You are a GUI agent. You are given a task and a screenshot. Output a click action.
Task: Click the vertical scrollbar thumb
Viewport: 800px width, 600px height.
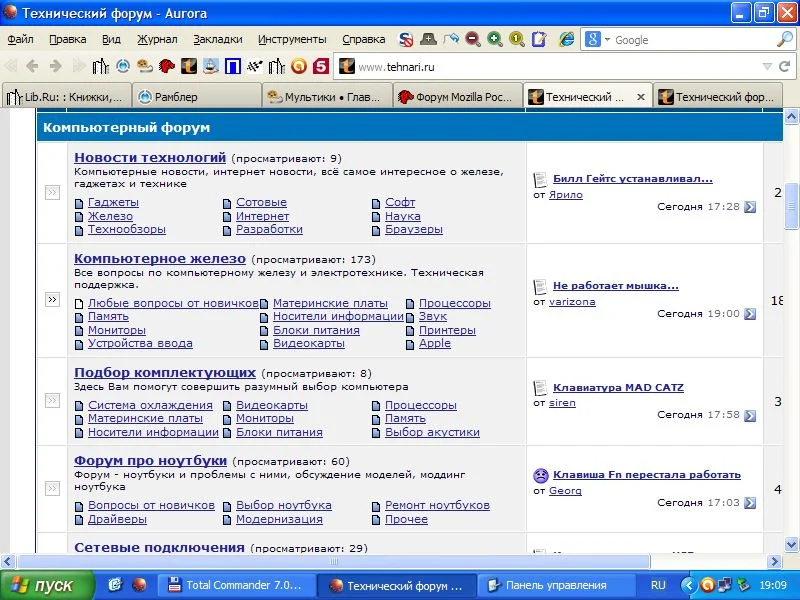tap(791, 206)
